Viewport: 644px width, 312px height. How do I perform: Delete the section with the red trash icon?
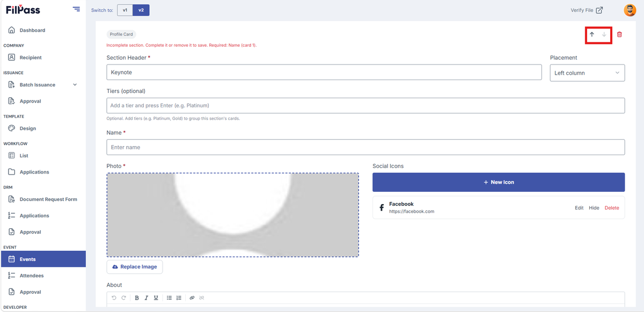(x=619, y=34)
